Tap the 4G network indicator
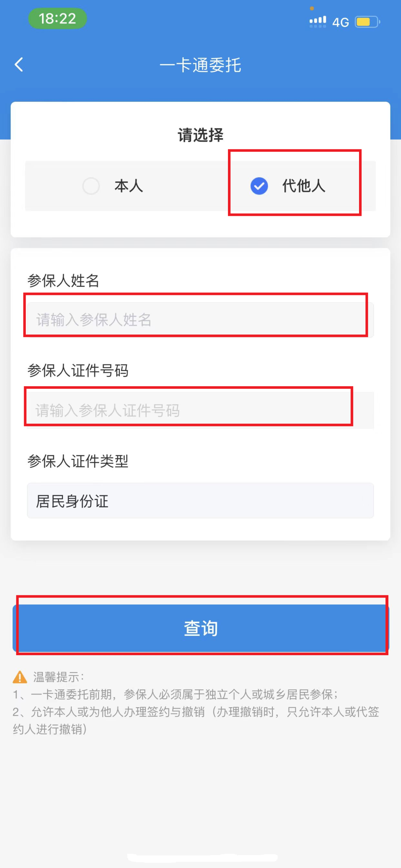Screen dimensions: 401x868 340,22
